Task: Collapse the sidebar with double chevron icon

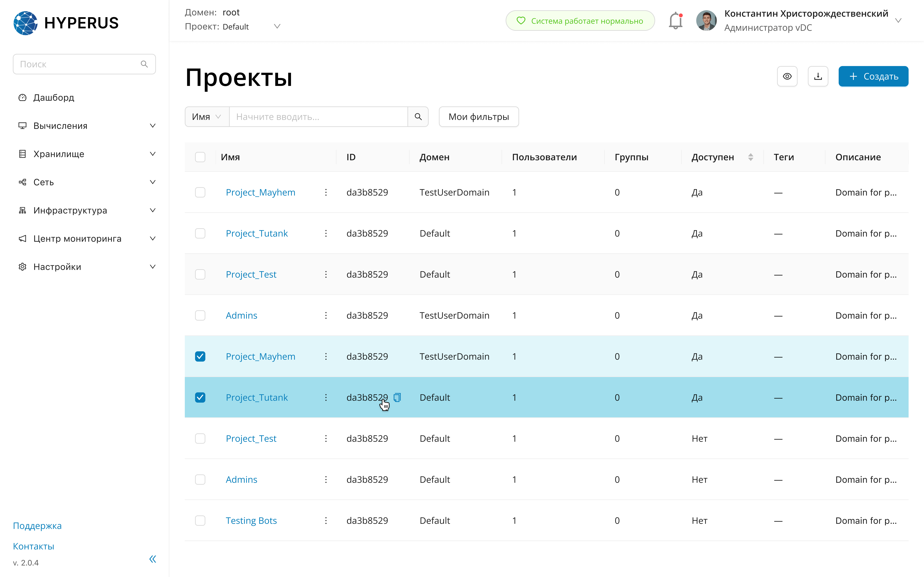Action: click(x=153, y=559)
